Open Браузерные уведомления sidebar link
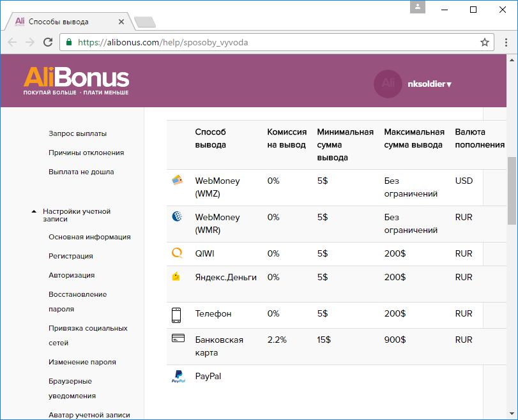Viewport: 518px width, 420px height. (x=72, y=388)
